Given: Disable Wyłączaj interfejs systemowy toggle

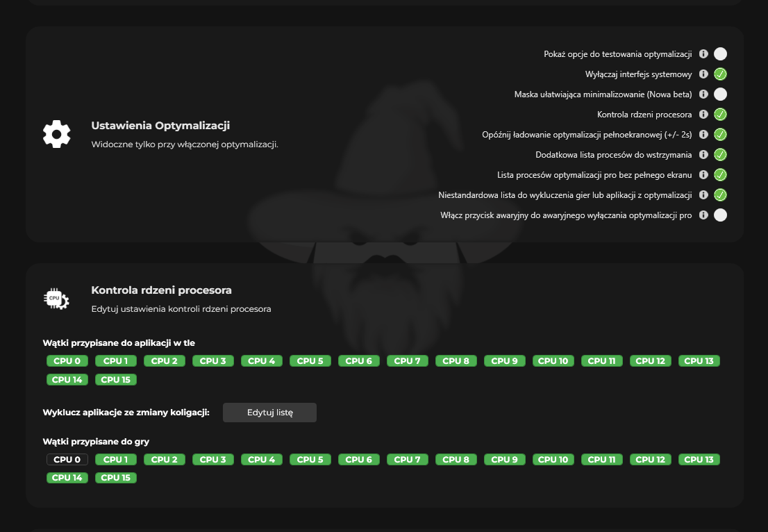Looking at the screenshot, I should coord(720,74).
